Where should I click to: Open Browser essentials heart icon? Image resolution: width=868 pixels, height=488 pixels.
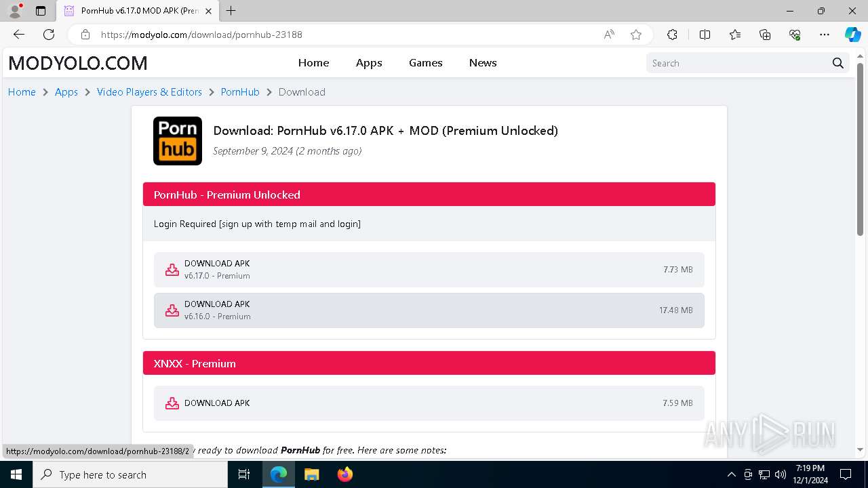click(795, 35)
